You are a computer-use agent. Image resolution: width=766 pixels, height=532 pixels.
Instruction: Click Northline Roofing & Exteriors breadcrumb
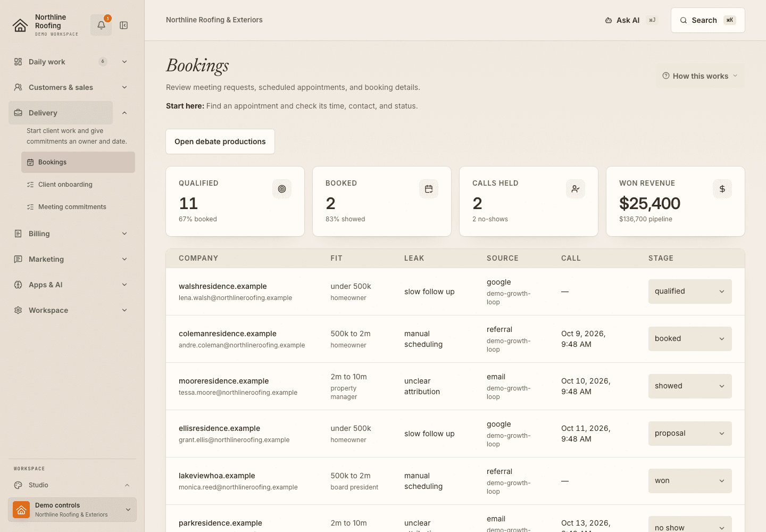[214, 20]
